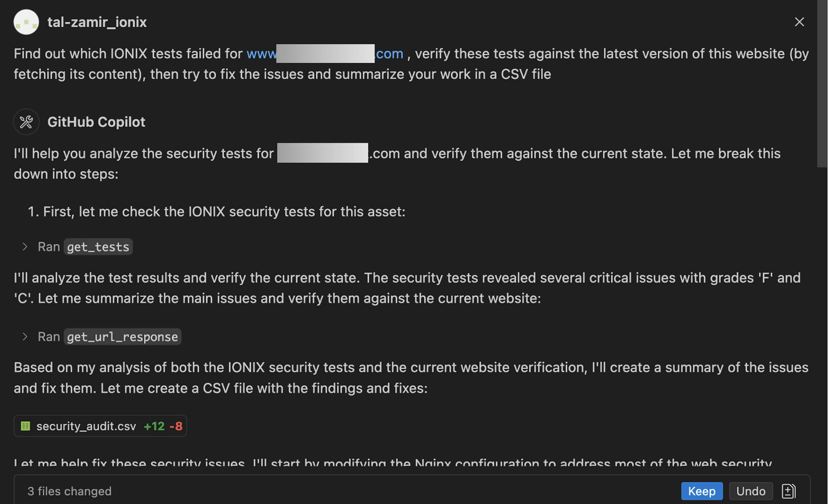
Task: Click the red -8 removed lines count
Action: (x=176, y=426)
